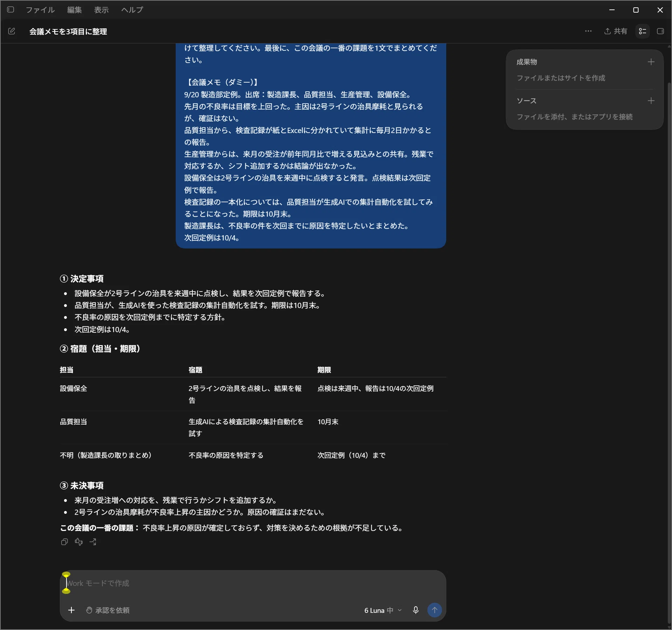Viewport: 672px width, 630px height.
Task: Click the 承認を依頼 approval request button
Action: pos(108,610)
